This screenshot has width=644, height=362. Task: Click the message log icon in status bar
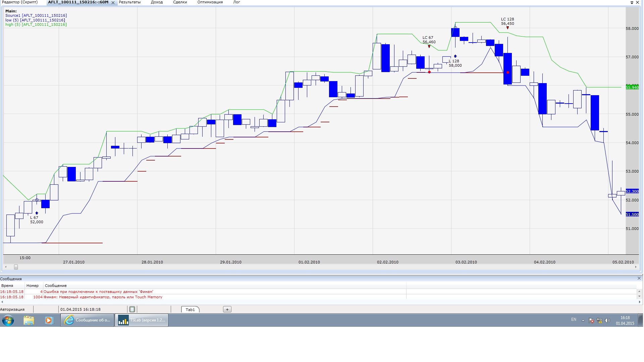[132, 309]
